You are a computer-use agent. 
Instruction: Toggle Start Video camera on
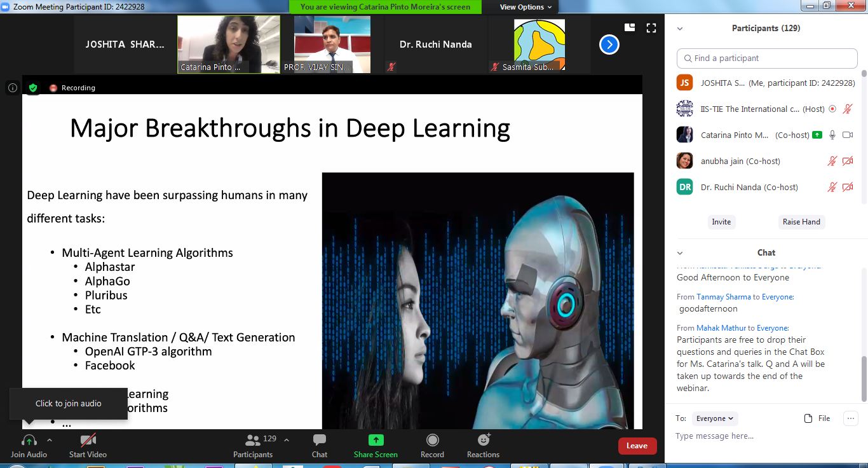[88, 440]
